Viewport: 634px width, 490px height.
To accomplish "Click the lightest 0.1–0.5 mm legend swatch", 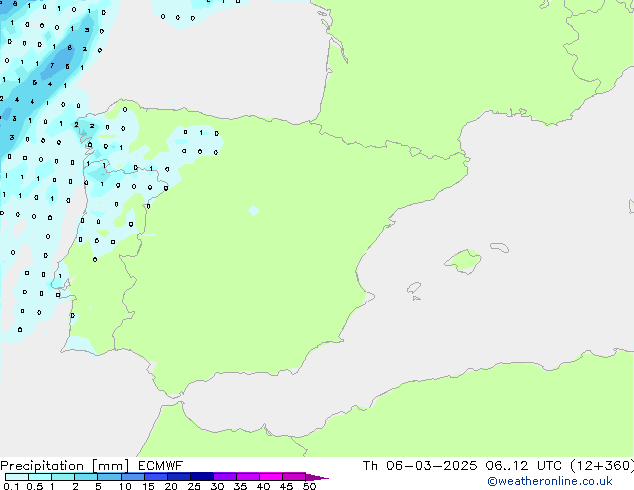I will pyautogui.click(x=17, y=477).
